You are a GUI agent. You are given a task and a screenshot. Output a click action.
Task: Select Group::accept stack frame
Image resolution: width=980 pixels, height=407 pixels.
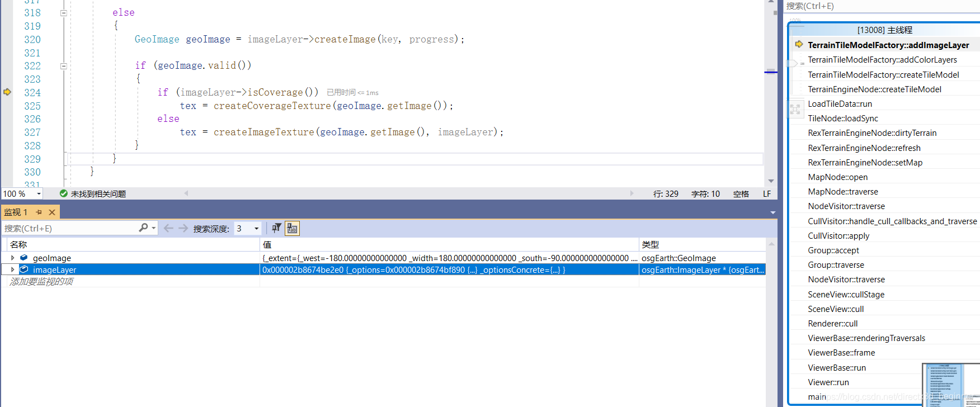click(x=833, y=250)
